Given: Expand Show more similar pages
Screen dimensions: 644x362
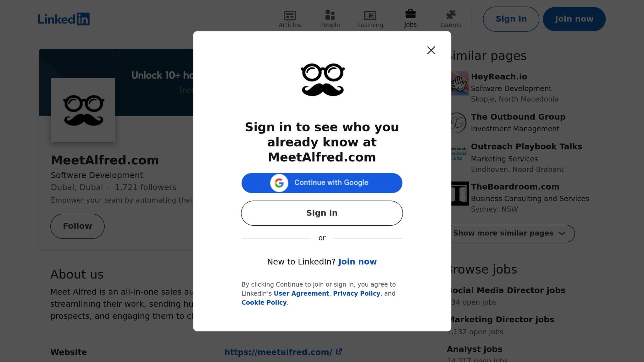Looking at the screenshot, I should click(510, 233).
